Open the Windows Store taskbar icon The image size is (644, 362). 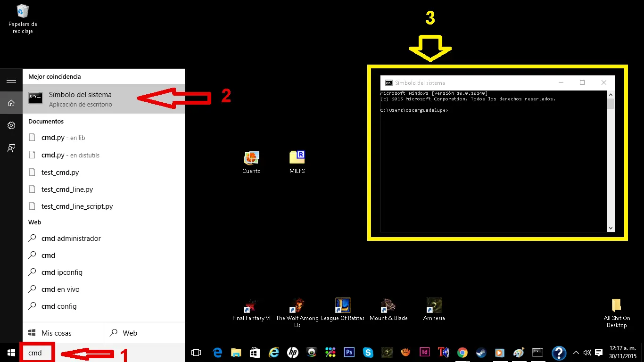click(255, 353)
